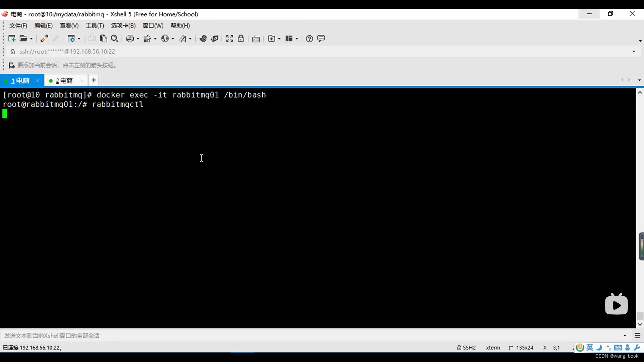Expand the Open session dropdown arrow
Viewport: 644px width, 362px height.
point(32,39)
